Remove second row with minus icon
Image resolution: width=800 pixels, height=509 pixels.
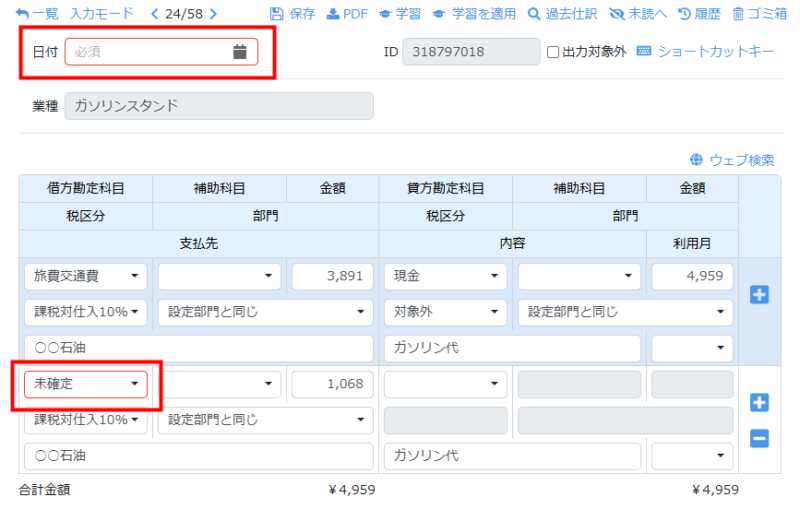759,438
